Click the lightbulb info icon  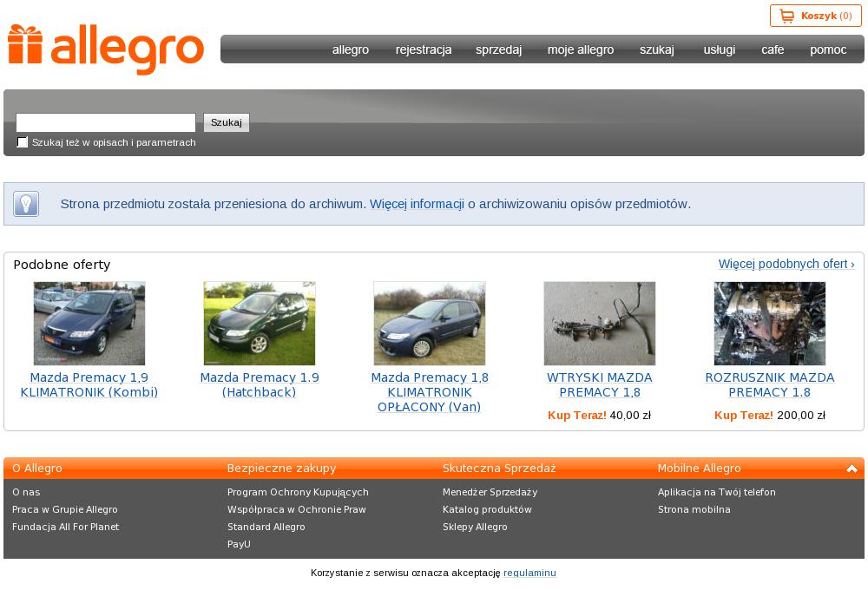click(x=26, y=204)
